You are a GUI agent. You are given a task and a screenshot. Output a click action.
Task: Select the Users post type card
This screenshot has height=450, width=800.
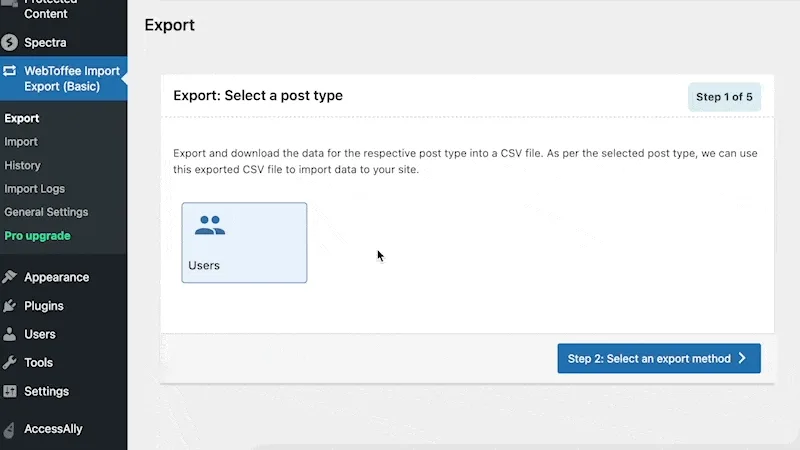click(244, 242)
